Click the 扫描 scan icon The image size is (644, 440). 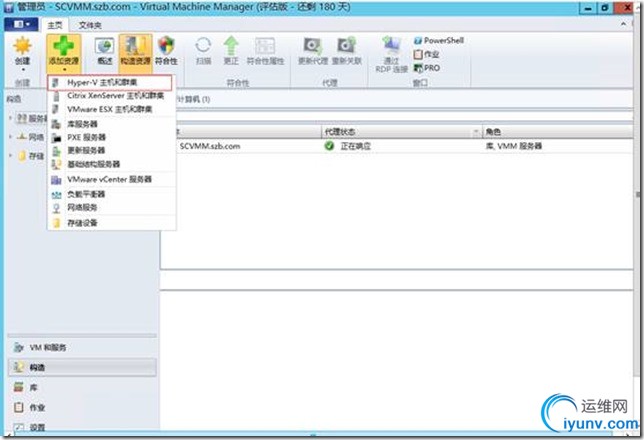(203, 45)
